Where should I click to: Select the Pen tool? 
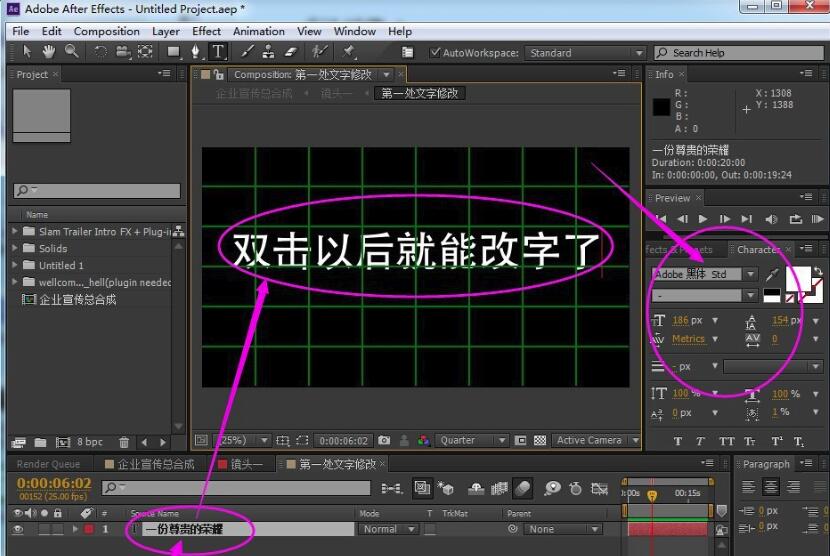click(x=195, y=52)
